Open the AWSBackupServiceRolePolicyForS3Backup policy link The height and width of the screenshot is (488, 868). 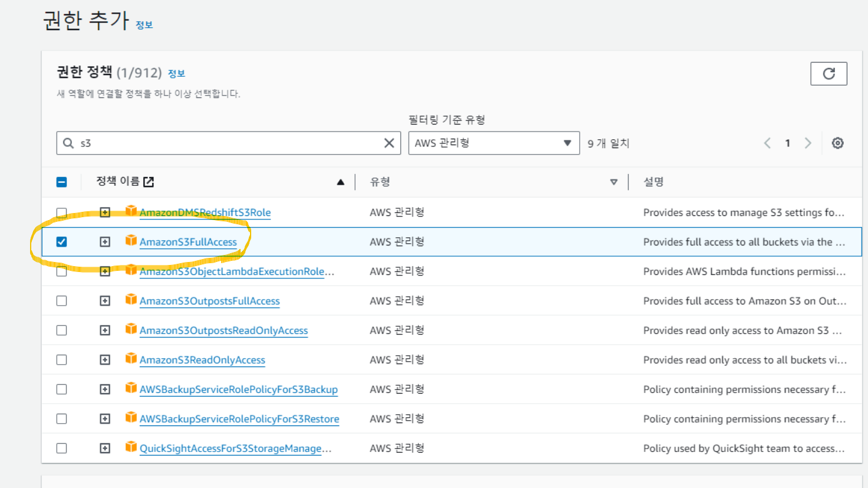tap(239, 389)
